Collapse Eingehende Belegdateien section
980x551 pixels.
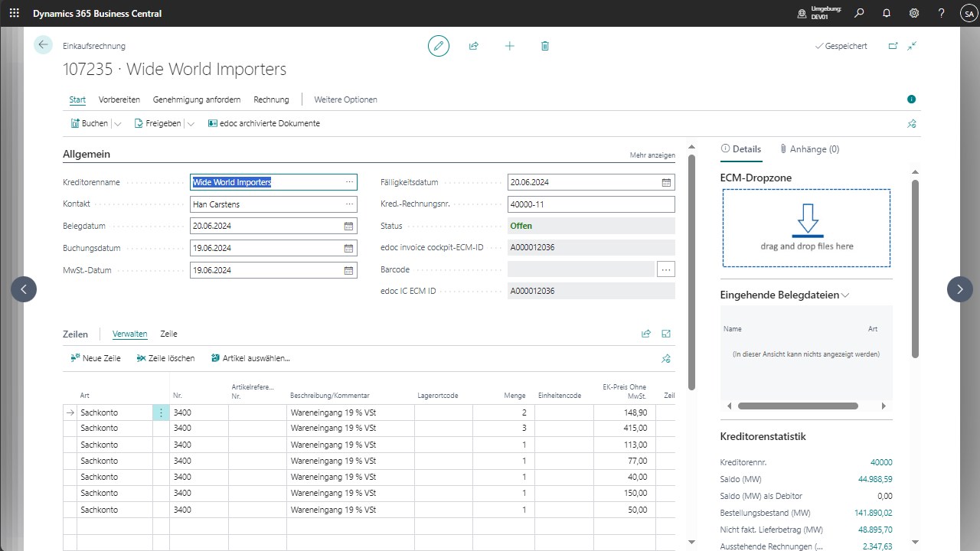click(x=845, y=295)
